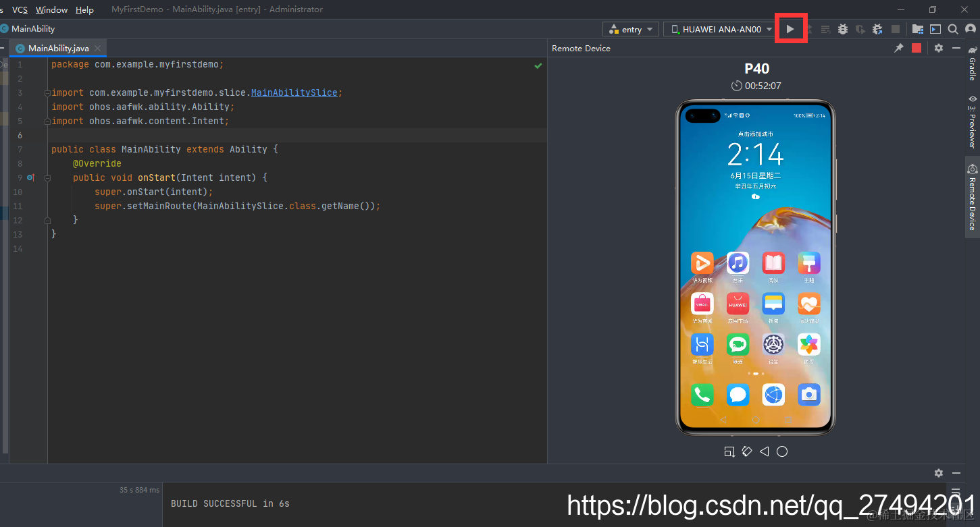Open the Help menu
Screen dimensions: 980x527
tap(84, 9)
